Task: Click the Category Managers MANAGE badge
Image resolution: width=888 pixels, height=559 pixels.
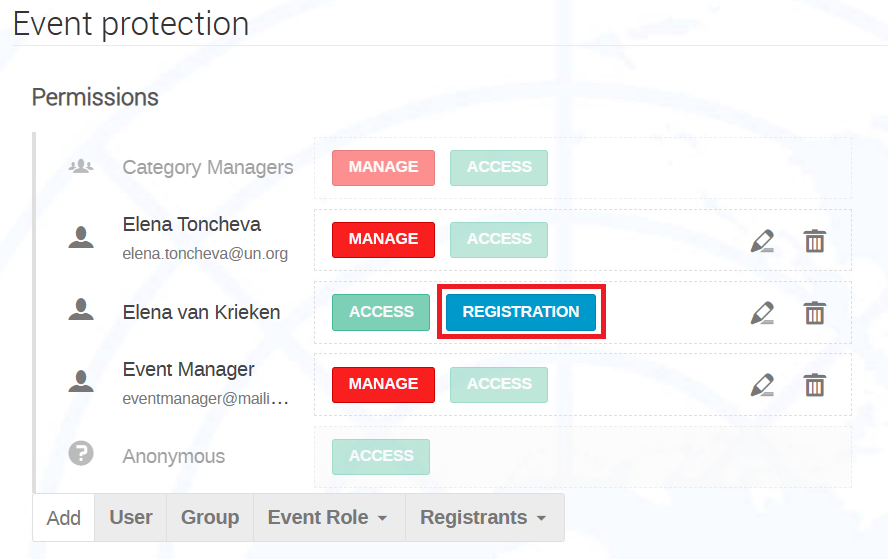Action: click(x=383, y=168)
